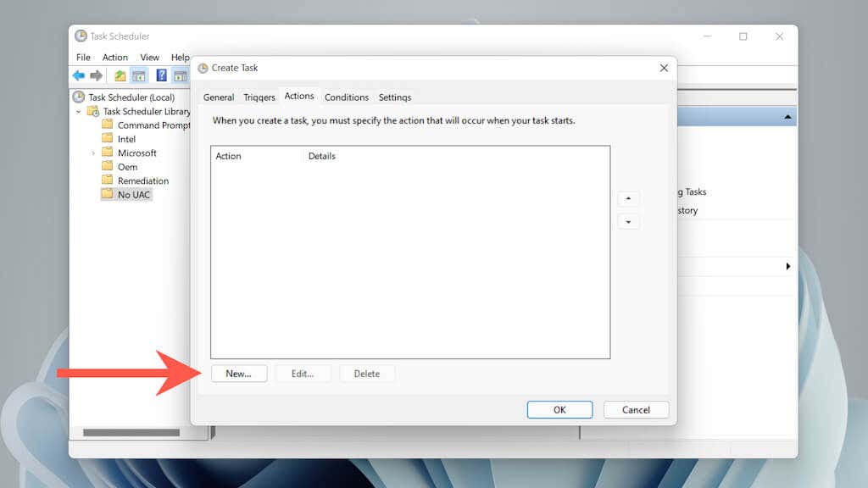Switch to the Conditions tab
This screenshot has width=868, height=488.
(347, 97)
